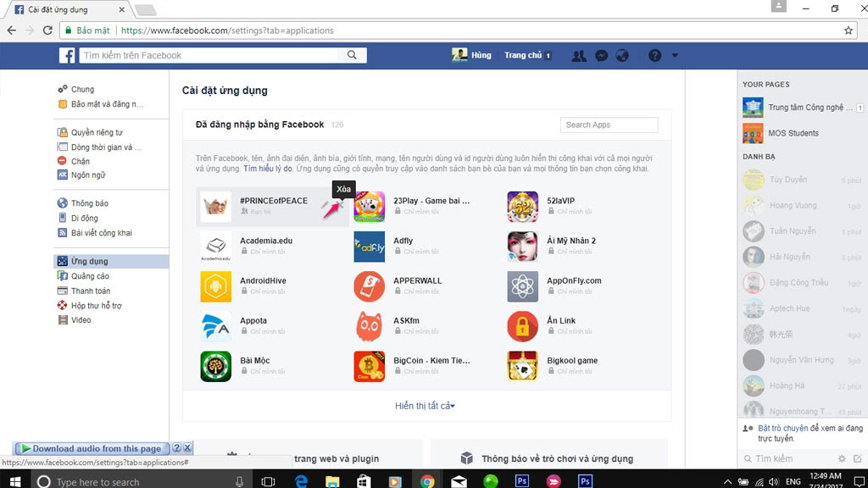This screenshot has height=488, width=868.
Task: Open Ngôn ngữ settings tab
Action: [x=87, y=175]
